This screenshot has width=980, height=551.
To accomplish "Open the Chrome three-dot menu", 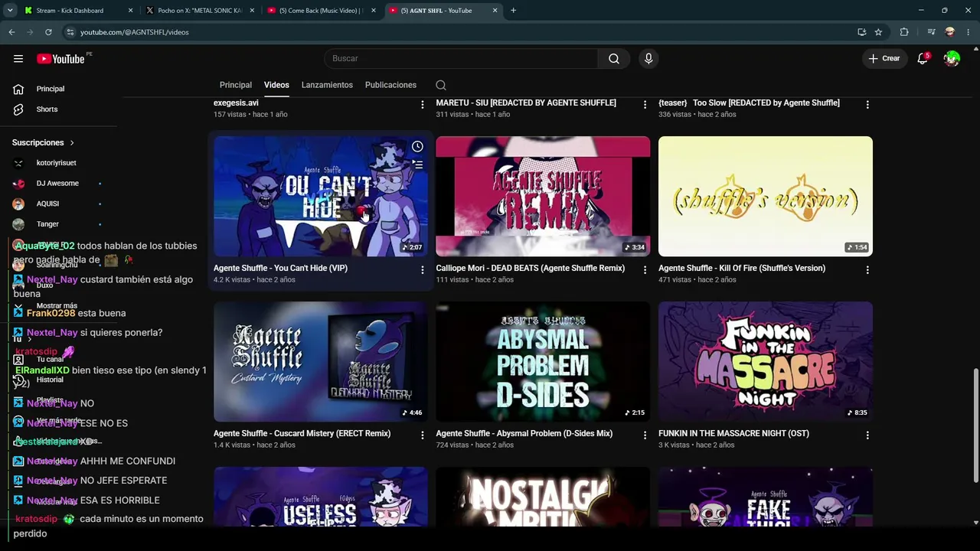I will 969,32.
